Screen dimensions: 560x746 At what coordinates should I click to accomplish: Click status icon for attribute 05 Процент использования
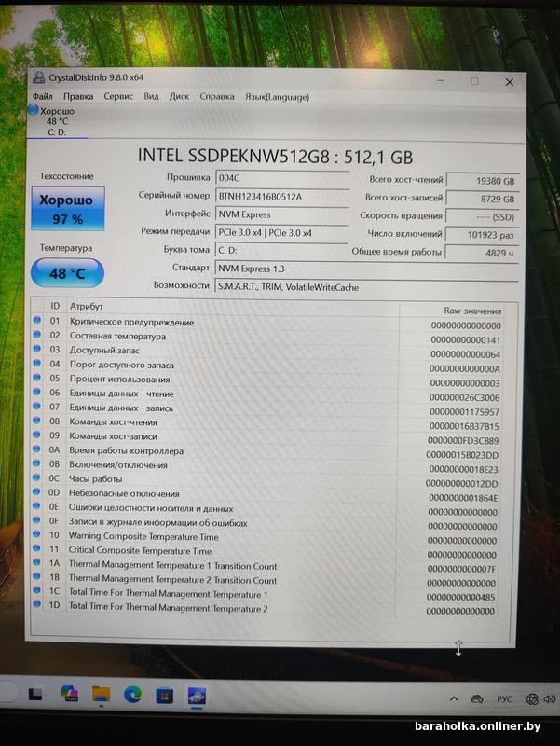(x=37, y=378)
